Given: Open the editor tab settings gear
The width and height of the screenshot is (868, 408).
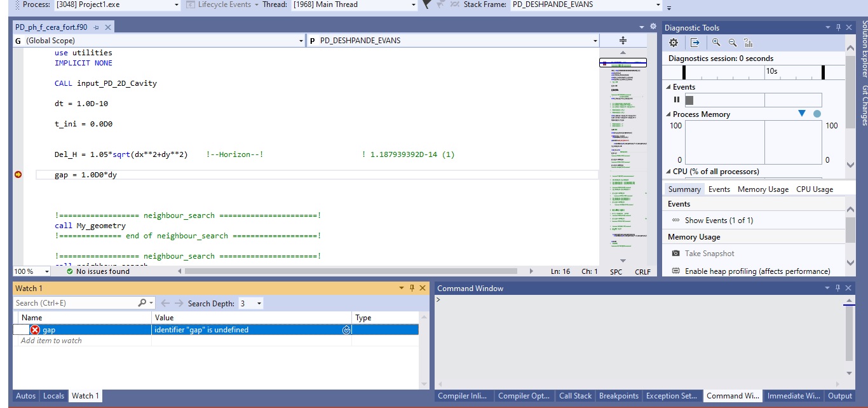Looking at the screenshot, I should click(653, 27).
